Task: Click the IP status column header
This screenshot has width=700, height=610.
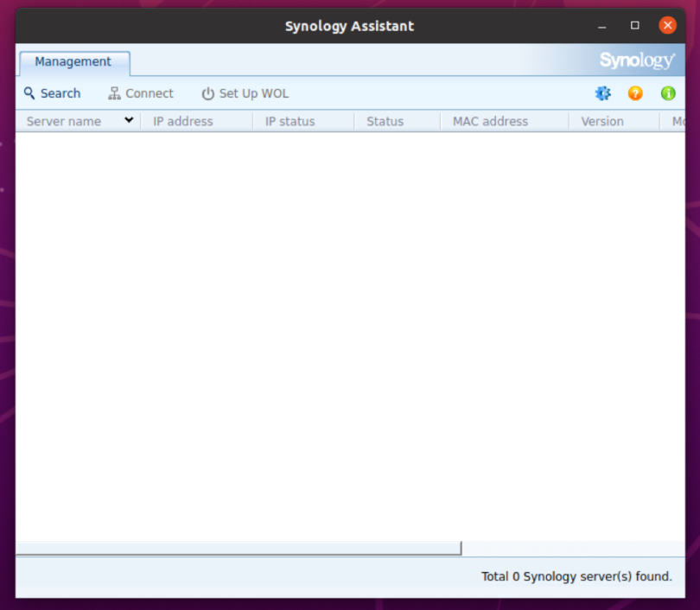Action: coord(303,121)
